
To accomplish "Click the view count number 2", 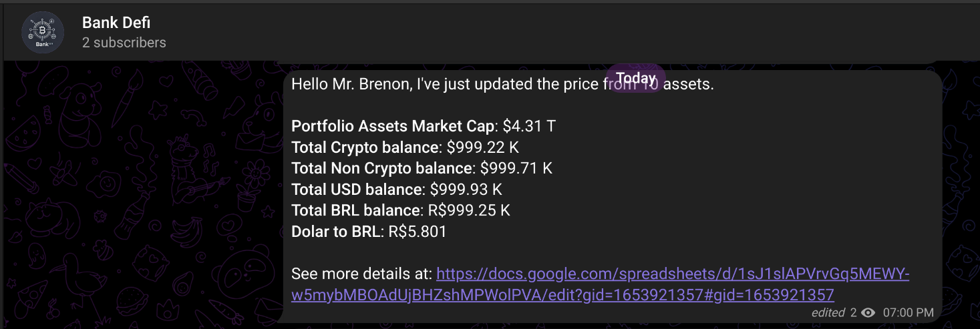I will [x=853, y=312].
